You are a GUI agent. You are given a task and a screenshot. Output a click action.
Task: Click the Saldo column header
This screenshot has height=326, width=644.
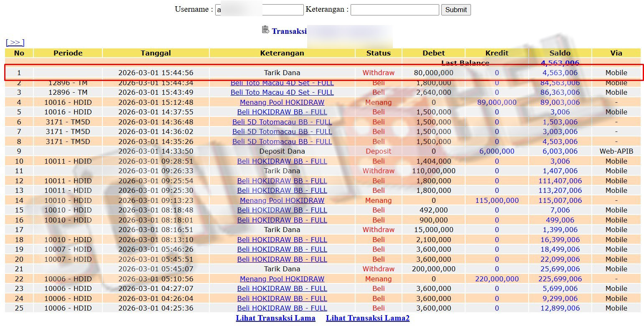tap(560, 53)
